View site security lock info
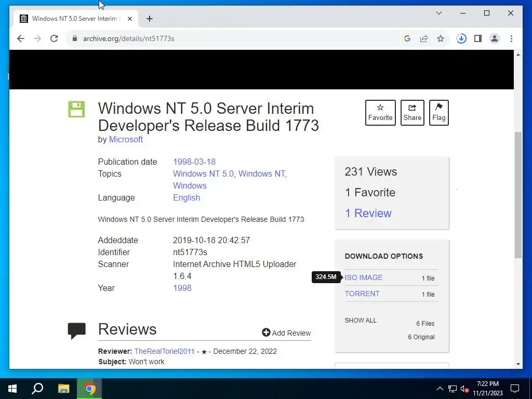Image resolution: width=532 pixels, height=399 pixels. click(x=75, y=38)
